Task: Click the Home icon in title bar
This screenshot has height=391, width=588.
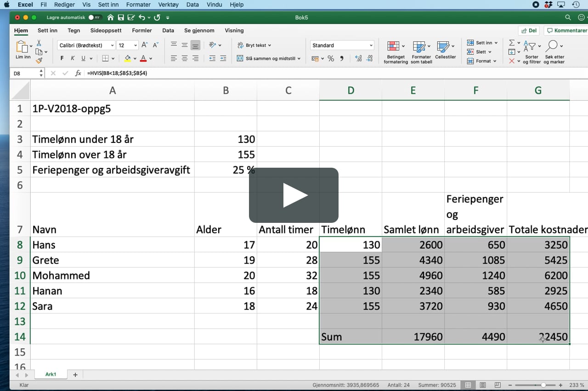Action: 110,17
